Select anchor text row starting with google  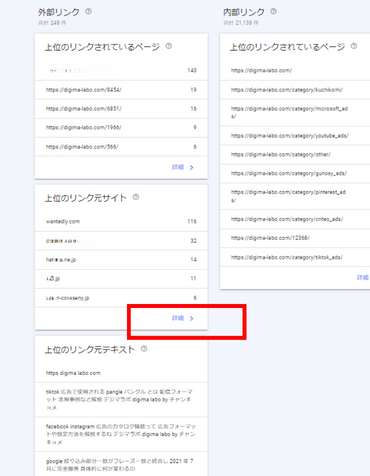121,464
